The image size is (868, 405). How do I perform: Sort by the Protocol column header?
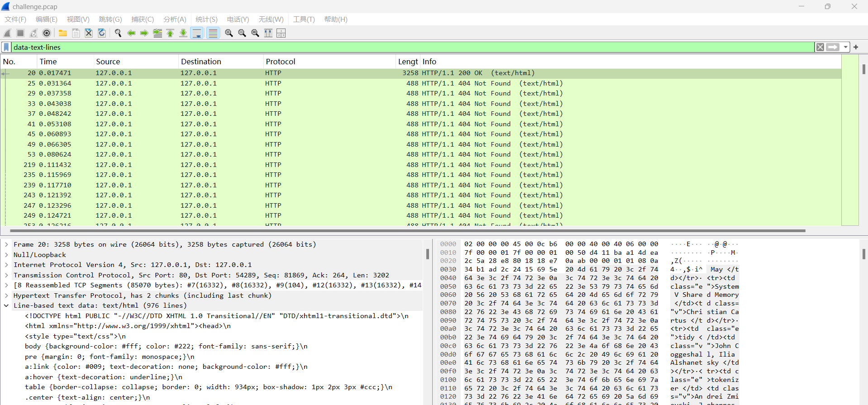pos(329,62)
